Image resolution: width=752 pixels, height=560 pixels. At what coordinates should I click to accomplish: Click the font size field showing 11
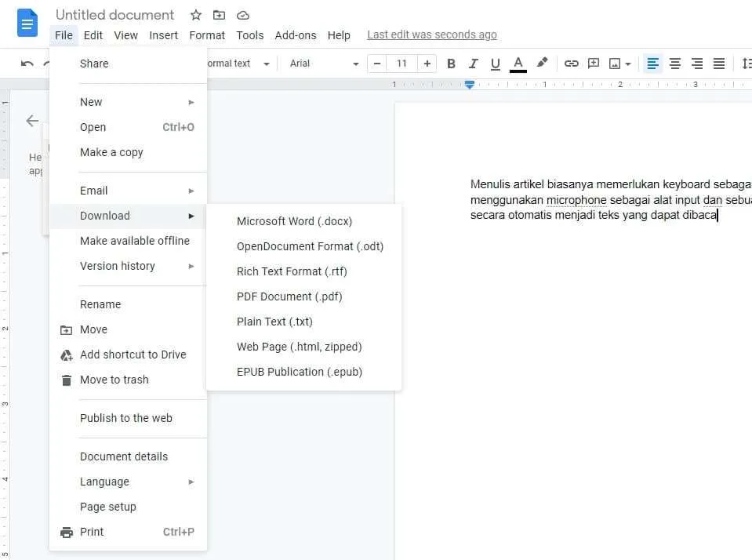click(x=402, y=64)
